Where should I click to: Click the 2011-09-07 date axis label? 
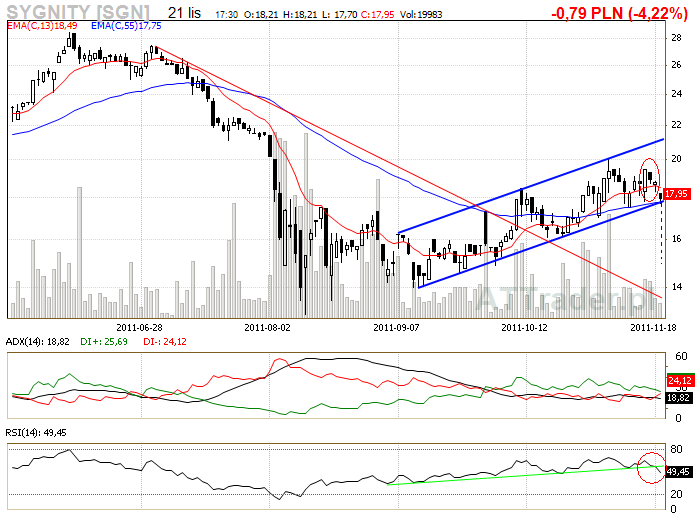(x=396, y=327)
